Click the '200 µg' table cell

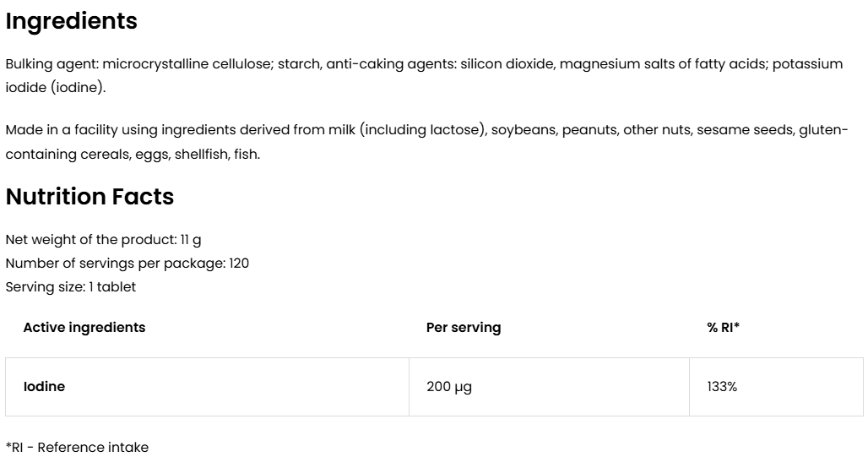[x=449, y=387]
